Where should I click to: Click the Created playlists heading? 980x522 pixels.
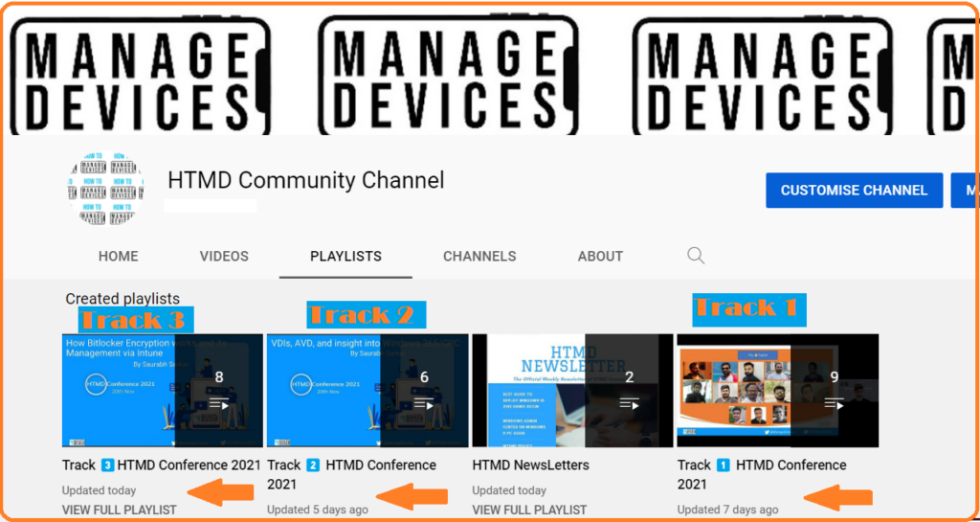122,299
